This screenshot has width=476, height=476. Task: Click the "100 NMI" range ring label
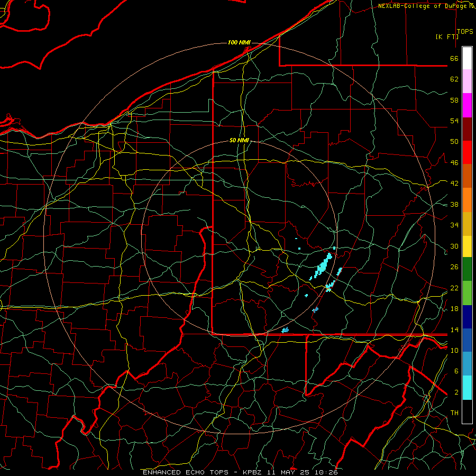pyautogui.click(x=239, y=42)
